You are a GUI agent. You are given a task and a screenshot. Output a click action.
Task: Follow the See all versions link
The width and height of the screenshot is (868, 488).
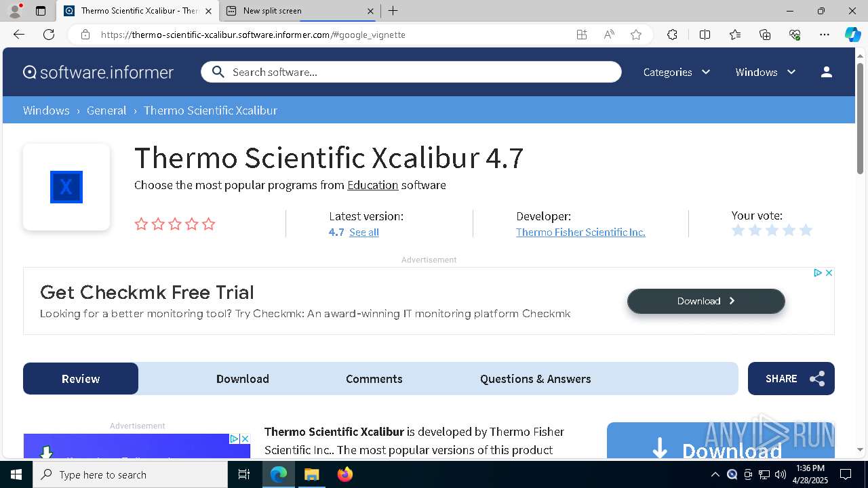coord(364,232)
